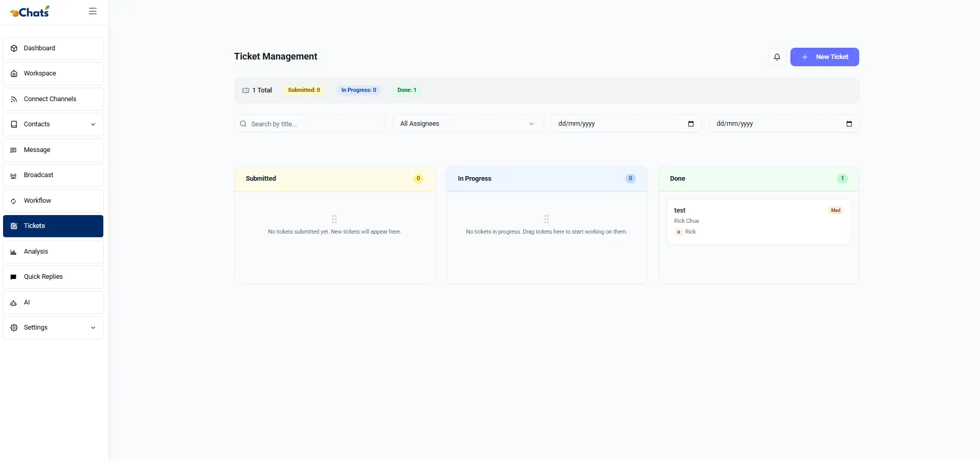Image resolution: width=980 pixels, height=460 pixels.
Task: Click 'No tickets in progress' message
Action: (x=547, y=232)
